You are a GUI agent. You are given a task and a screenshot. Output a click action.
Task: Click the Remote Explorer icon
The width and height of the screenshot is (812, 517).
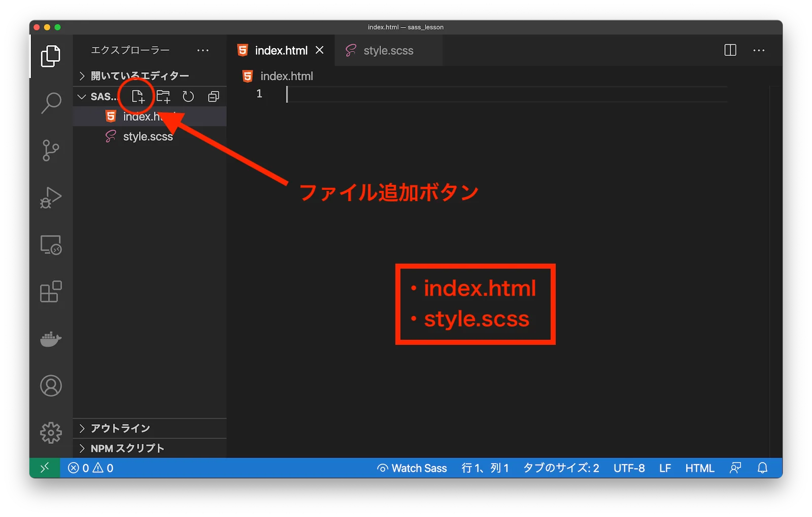[50, 245]
